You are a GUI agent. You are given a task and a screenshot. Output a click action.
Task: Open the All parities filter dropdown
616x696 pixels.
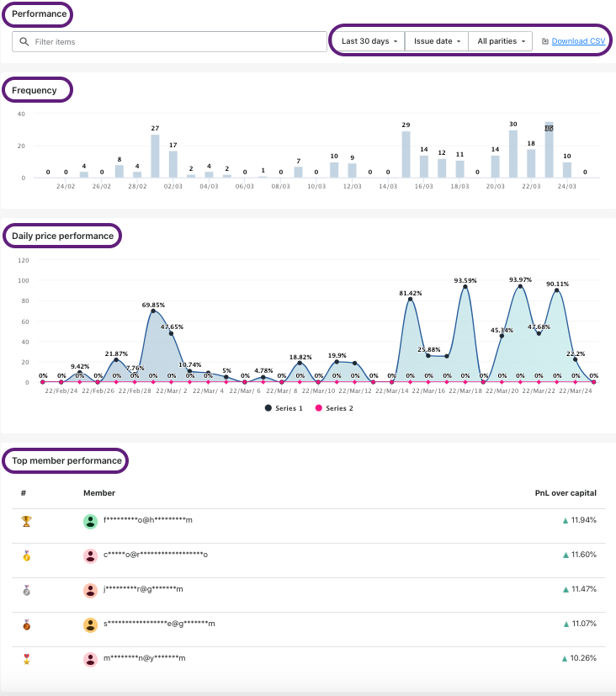click(501, 41)
